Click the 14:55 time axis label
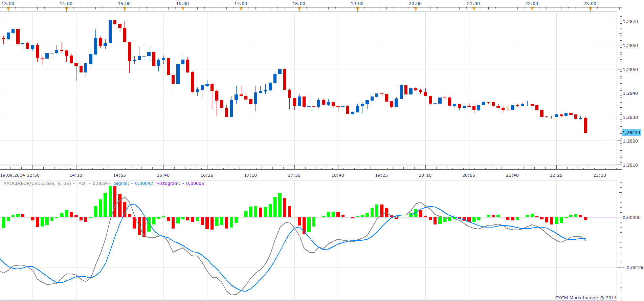 point(119,175)
